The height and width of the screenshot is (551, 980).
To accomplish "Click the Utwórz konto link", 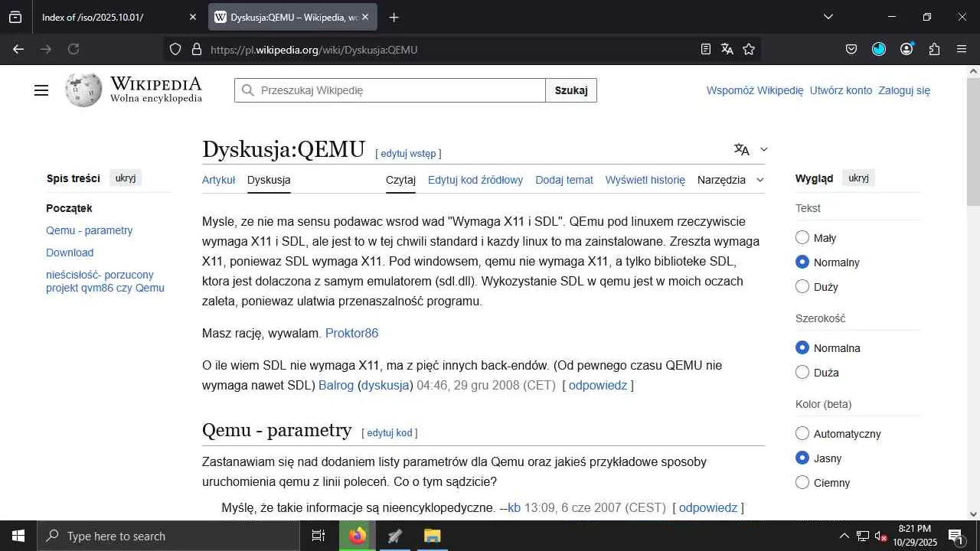I will pyautogui.click(x=841, y=90).
